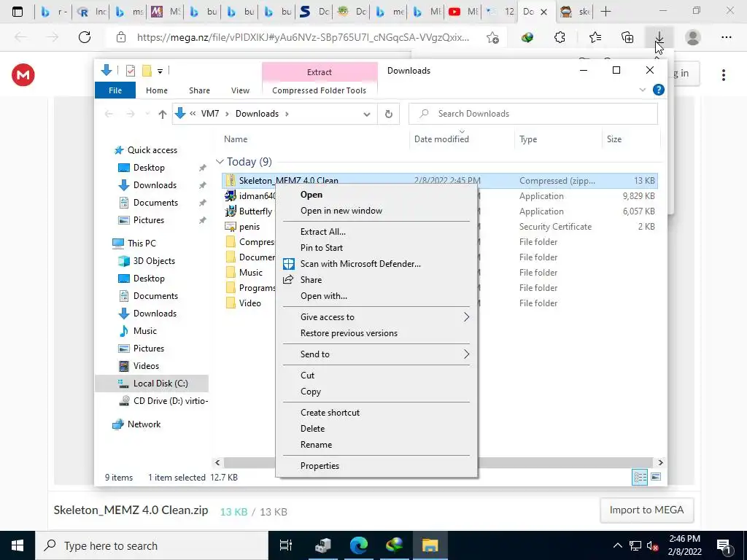Open Edge extensions puzzle icon
This screenshot has width=747, height=560.
point(560,37)
